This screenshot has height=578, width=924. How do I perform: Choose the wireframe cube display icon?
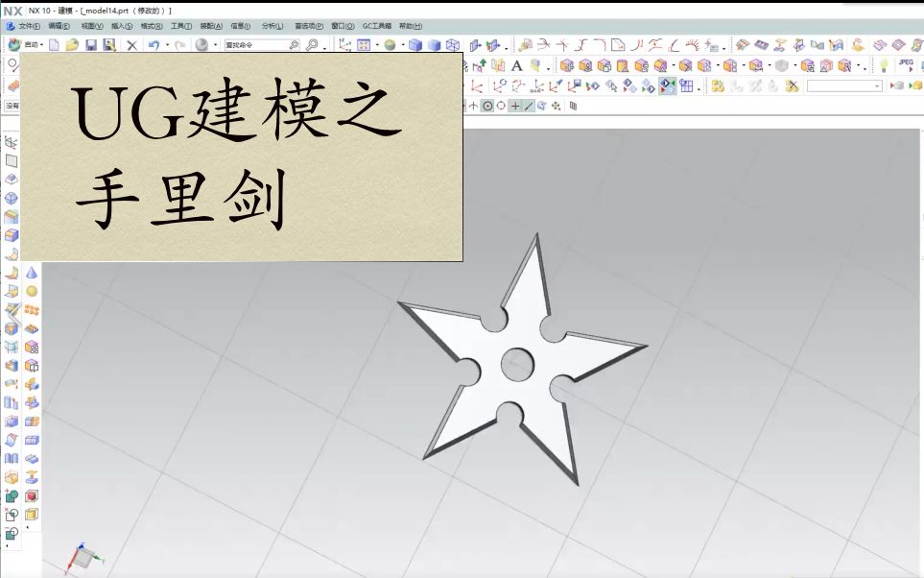[x=453, y=45]
